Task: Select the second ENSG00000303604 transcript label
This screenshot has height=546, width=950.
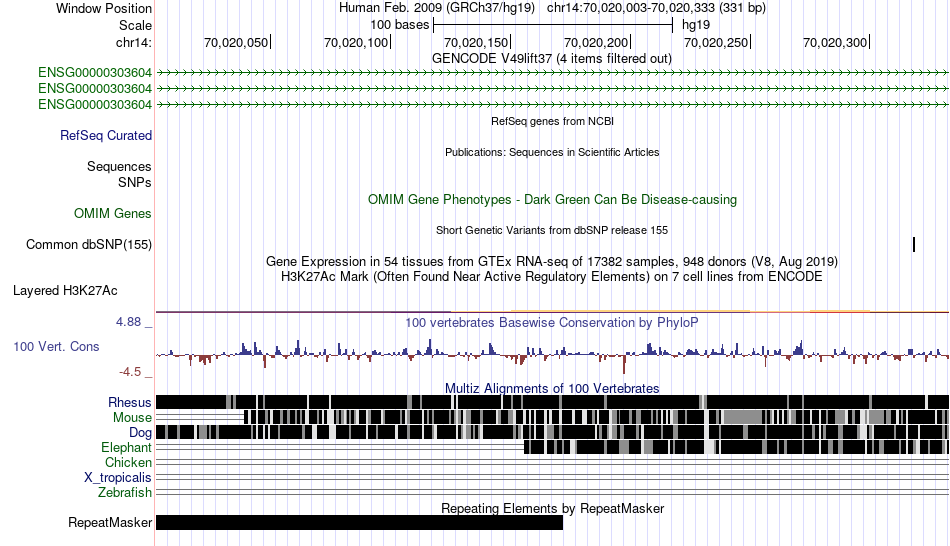Action: [x=95, y=88]
